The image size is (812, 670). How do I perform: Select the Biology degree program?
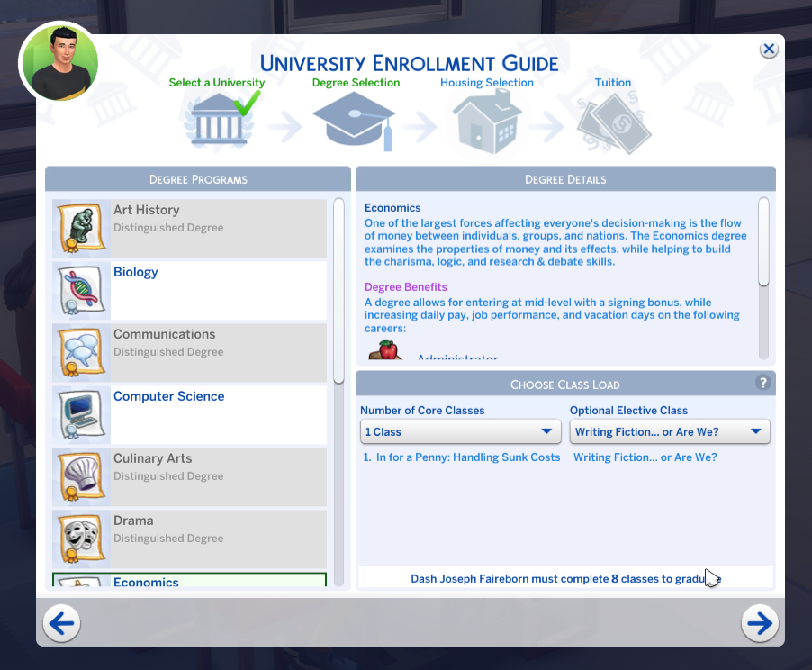pos(190,291)
